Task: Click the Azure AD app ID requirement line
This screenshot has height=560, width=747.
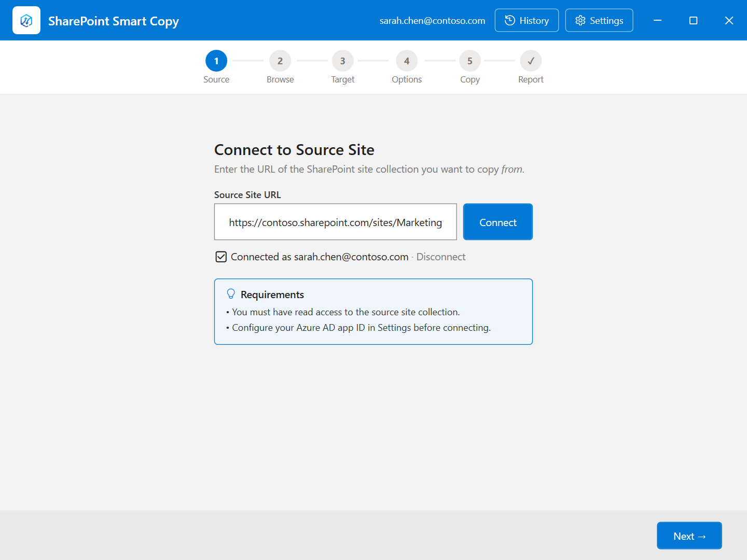Action: point(358,328)
